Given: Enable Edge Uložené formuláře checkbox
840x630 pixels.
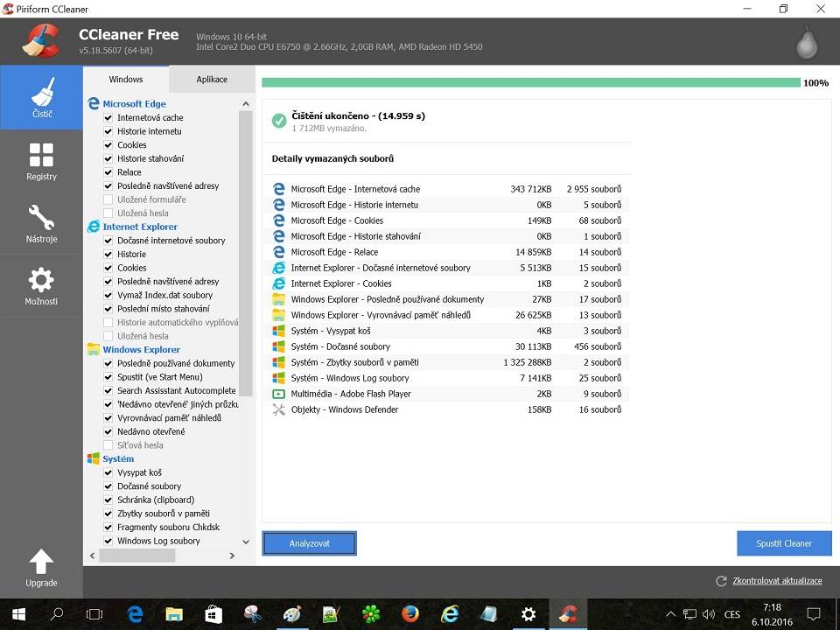Looking at the screenshot, I should pyautogui.click(x=108, y=199).
